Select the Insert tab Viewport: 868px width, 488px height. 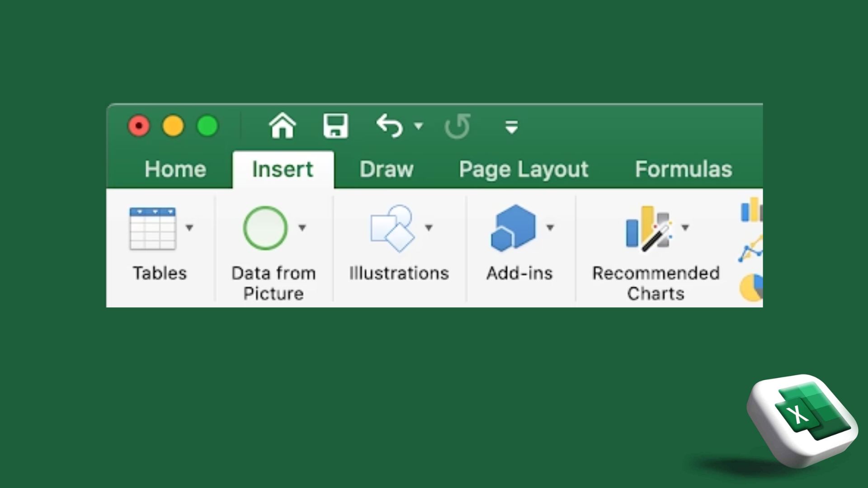click(283, 169)
